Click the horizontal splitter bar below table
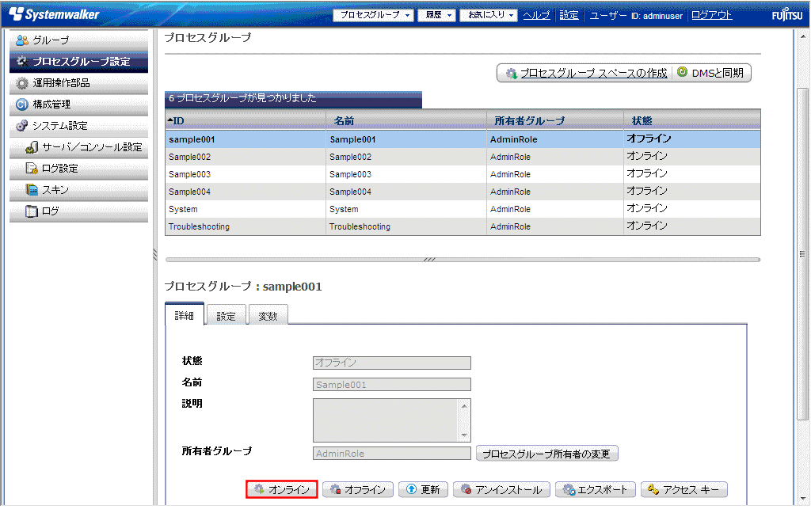The width and height of the screenshot is (811, 532). click(x=463, y=259)
